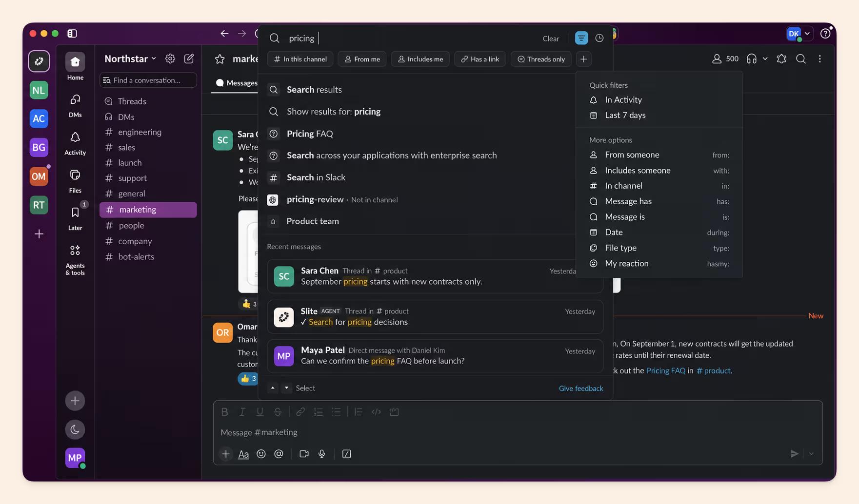This screenshot has width=859, height=504.
Task: Open search history clock icon
Action: tap(599, 38)
